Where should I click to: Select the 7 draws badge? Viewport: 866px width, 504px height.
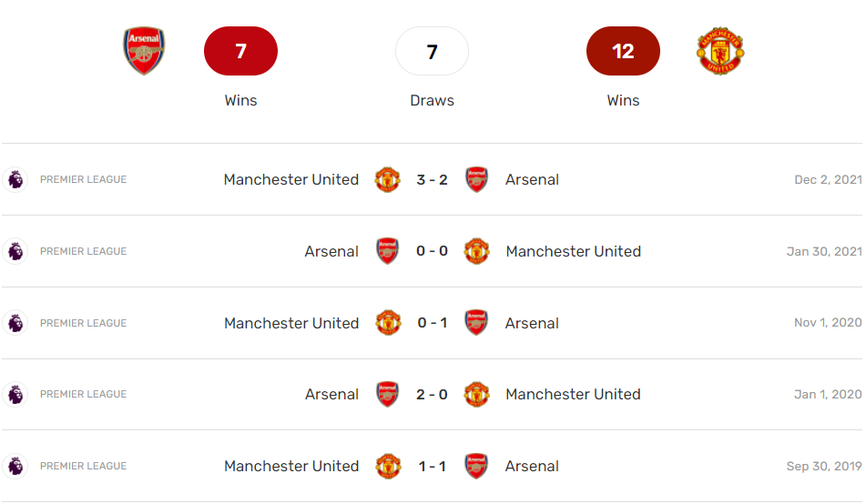pyautogui.click(x=432, y=51)
